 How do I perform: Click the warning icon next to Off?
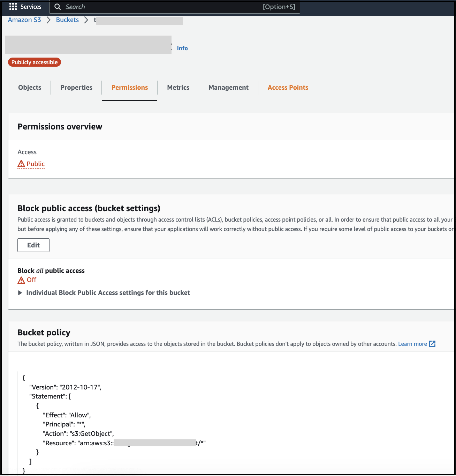pyautogui.click(x=21, y=280)
